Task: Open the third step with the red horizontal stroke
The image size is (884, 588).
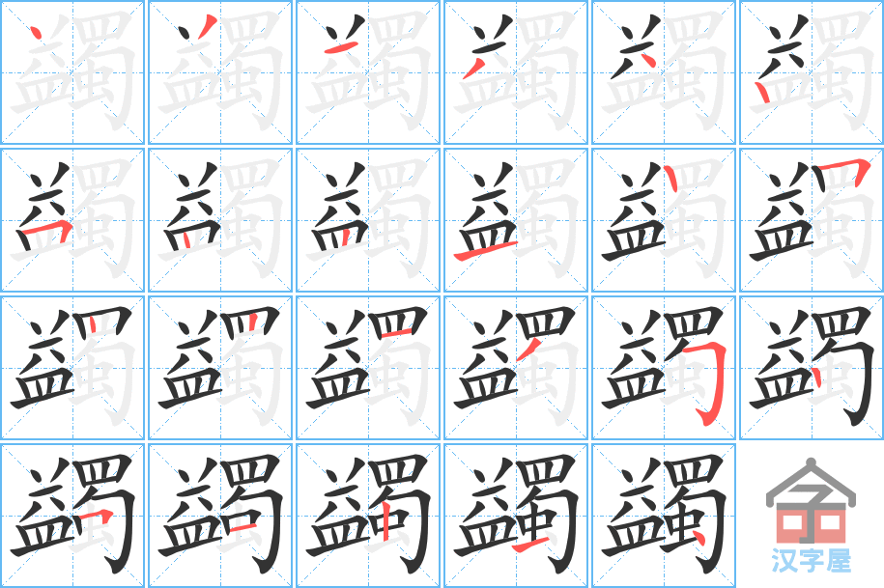Action: (x=368, y=72)
